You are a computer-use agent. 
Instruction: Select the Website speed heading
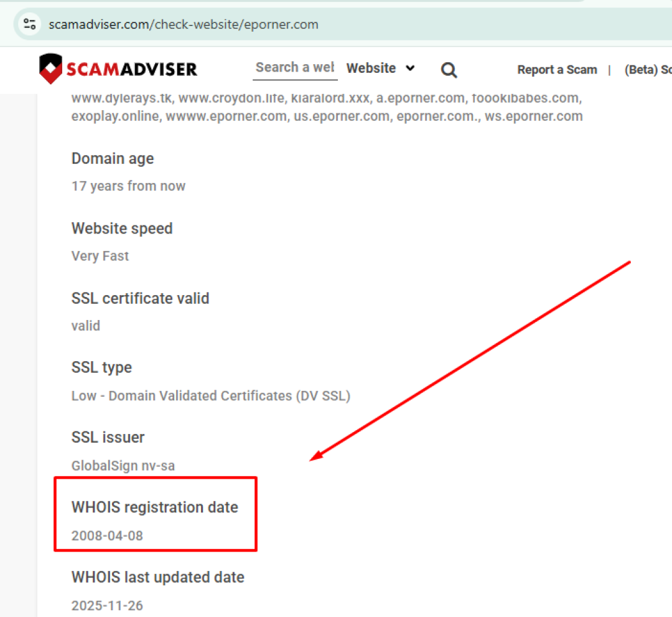[122, 228]
